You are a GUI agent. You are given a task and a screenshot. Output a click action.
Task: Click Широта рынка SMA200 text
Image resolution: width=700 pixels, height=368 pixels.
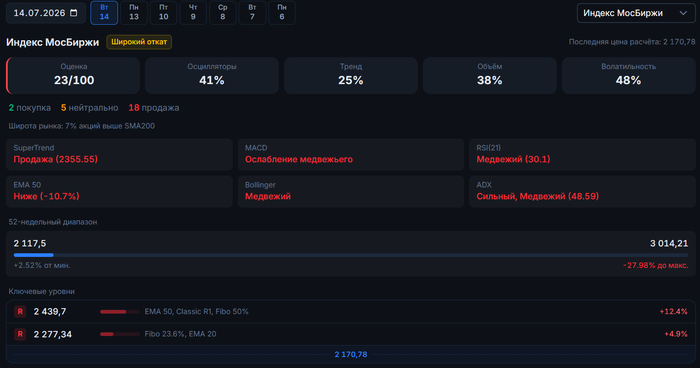click(82, 126)
